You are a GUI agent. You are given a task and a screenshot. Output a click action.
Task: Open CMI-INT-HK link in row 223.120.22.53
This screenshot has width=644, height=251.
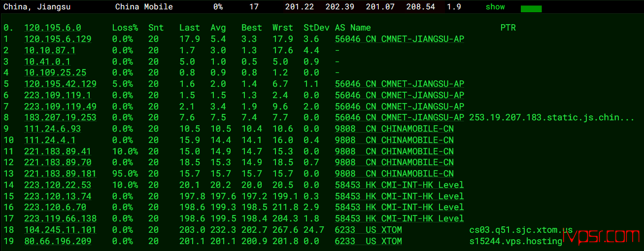coord(399,185)
